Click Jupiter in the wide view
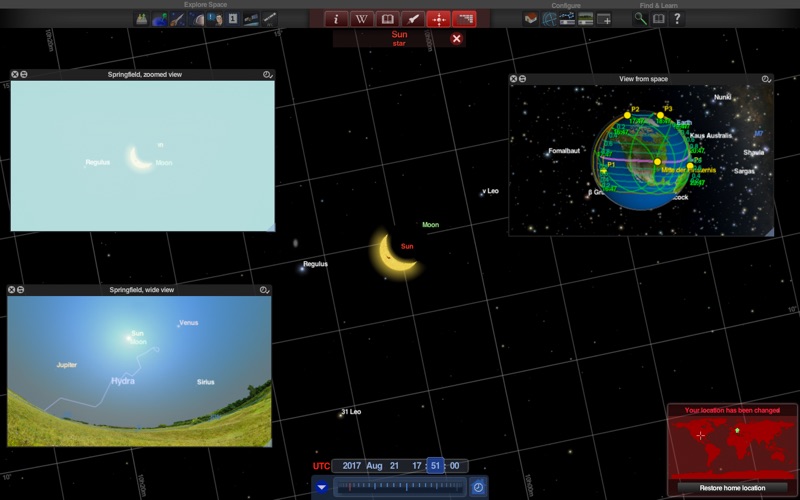This screenshot has height=500, width=800. (67, 365)
